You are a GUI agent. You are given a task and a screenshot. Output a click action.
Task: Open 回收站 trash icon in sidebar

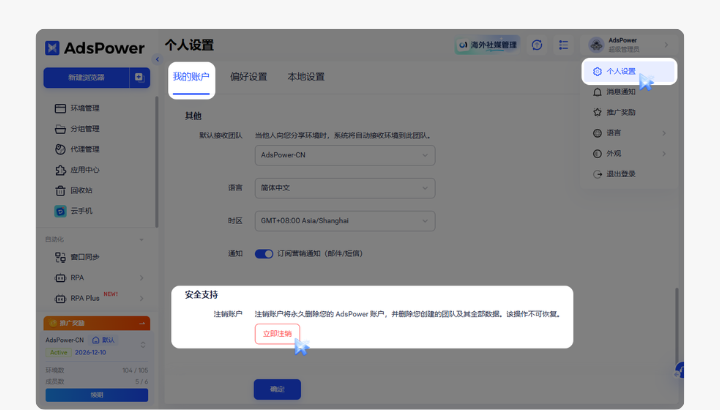pyautogui.click(x=60, y=191)
